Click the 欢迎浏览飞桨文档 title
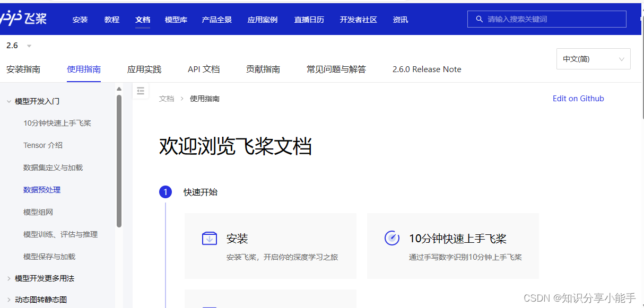Viewport: 644px width, 308px height. 235,146
